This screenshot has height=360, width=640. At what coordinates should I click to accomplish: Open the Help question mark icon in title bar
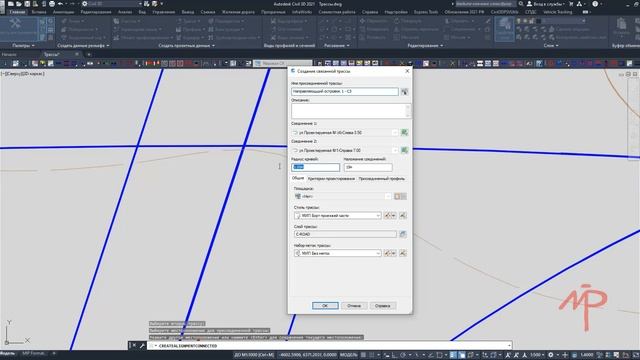595,4
